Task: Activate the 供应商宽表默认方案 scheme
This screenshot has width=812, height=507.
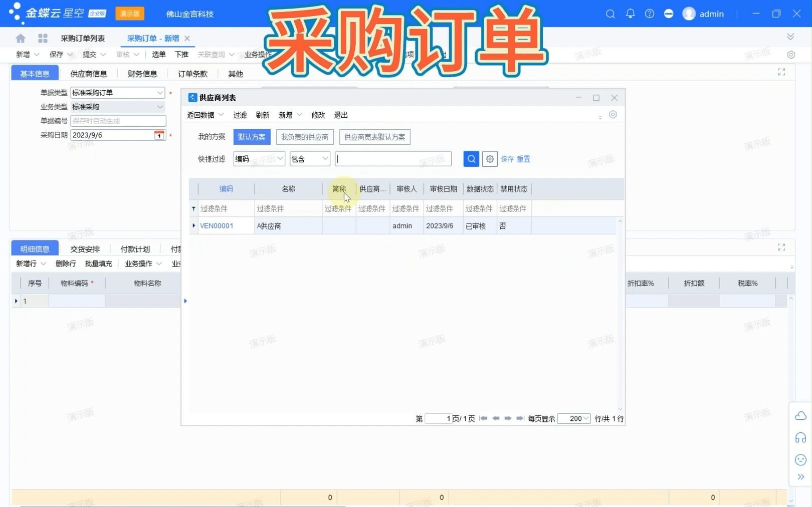Action: [374, 137]
